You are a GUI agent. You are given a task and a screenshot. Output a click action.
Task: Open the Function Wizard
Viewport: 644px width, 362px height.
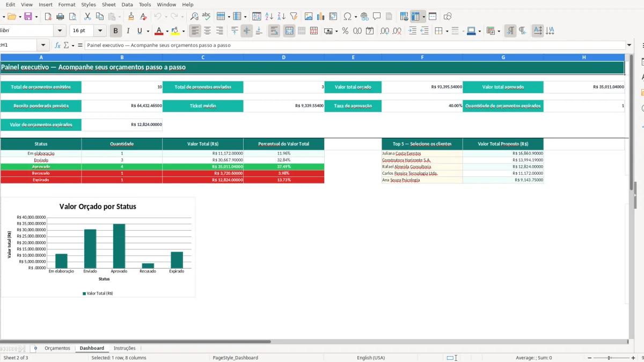tap(58, 45)
